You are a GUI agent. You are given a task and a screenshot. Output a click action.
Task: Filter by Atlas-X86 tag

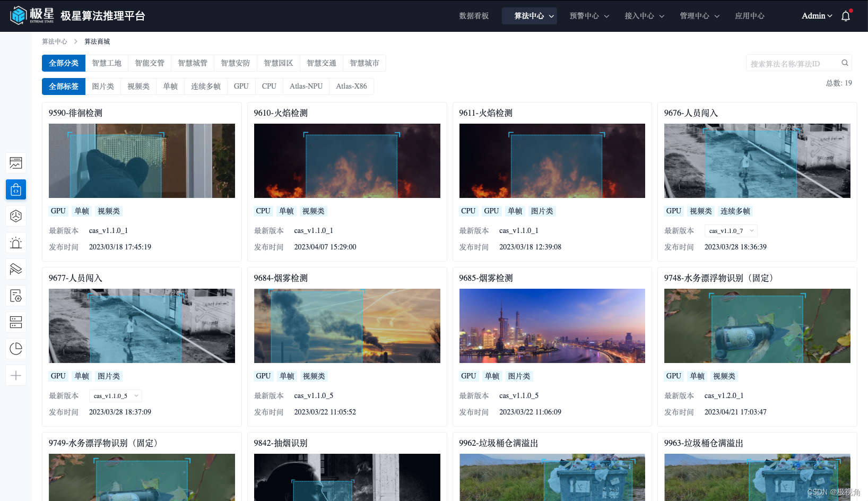[351, 87]
